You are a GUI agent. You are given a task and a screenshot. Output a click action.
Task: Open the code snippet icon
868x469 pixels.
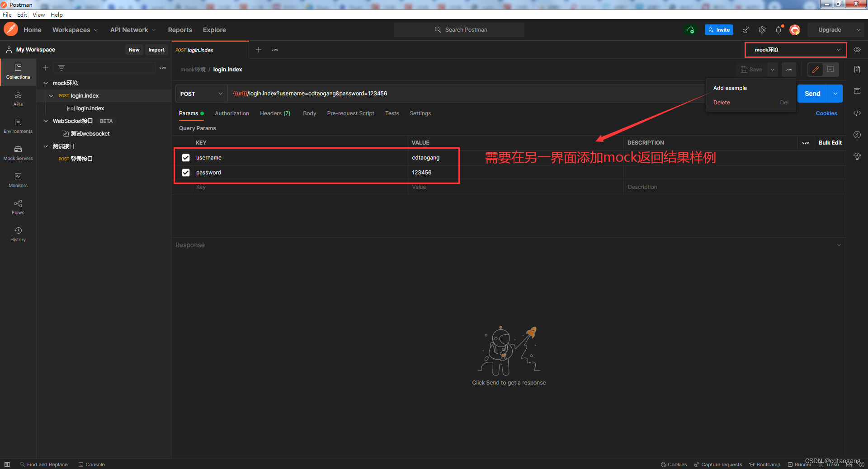pyautogui.click(x=857, y=113)
